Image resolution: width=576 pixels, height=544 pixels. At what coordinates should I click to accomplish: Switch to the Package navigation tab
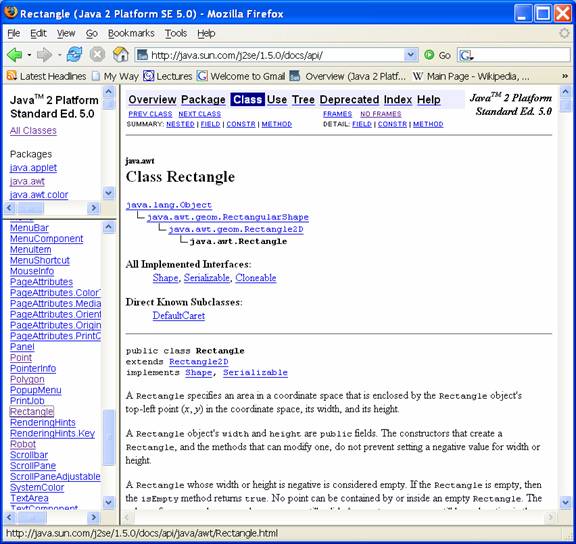point(203,100)
